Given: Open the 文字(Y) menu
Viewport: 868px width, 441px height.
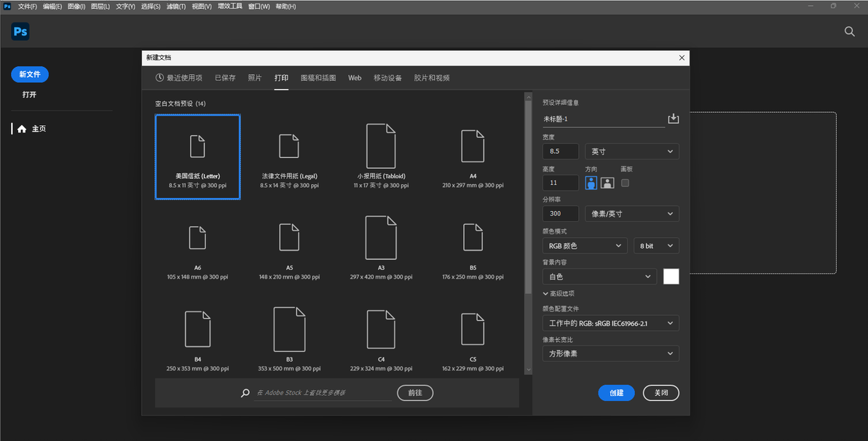Looking at the screenshot, I should click(126, 7).
